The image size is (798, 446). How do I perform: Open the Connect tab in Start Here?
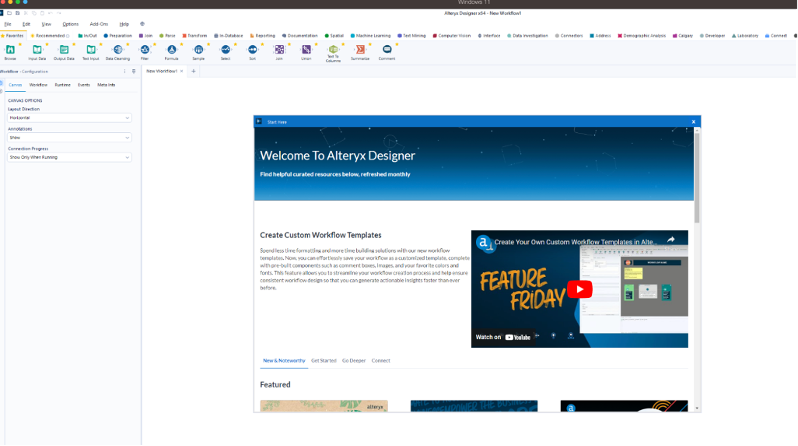(x=381, y=360)
